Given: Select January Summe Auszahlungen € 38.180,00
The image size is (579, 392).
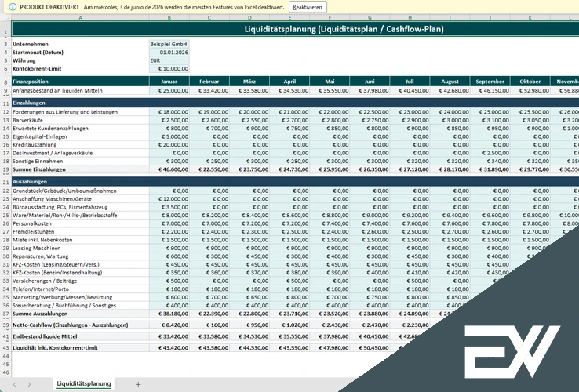Looking at the screenshot, I should [x=169, y=314].
